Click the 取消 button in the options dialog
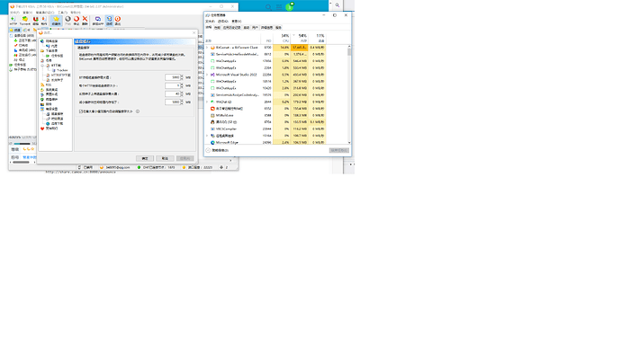 tap(165, 157)
